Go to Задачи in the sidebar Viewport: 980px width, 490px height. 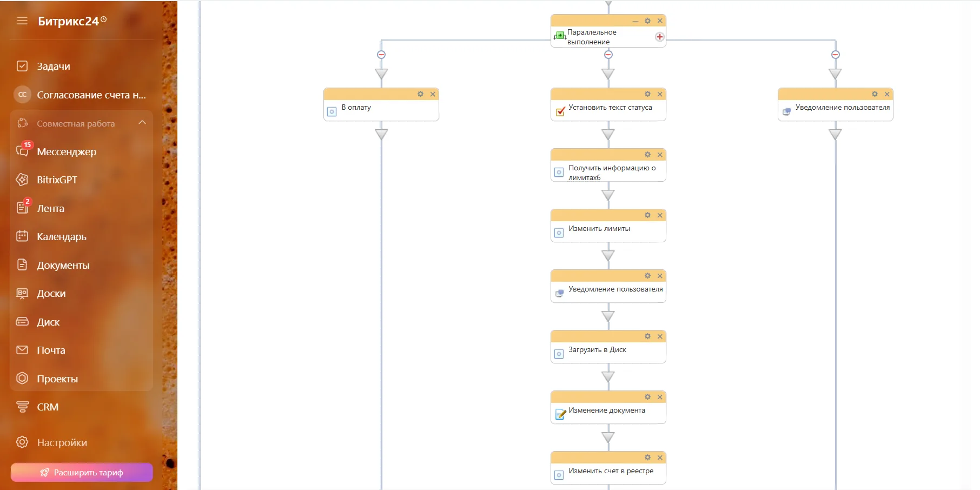click(54, 67)
